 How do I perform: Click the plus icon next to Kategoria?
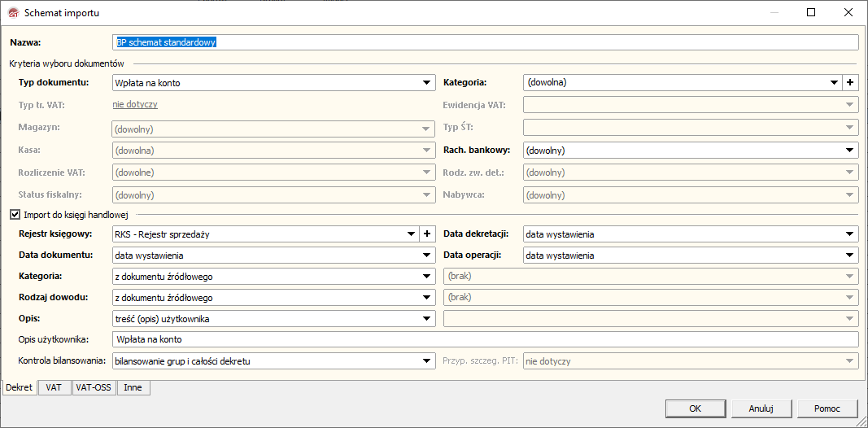coord(850,82)
